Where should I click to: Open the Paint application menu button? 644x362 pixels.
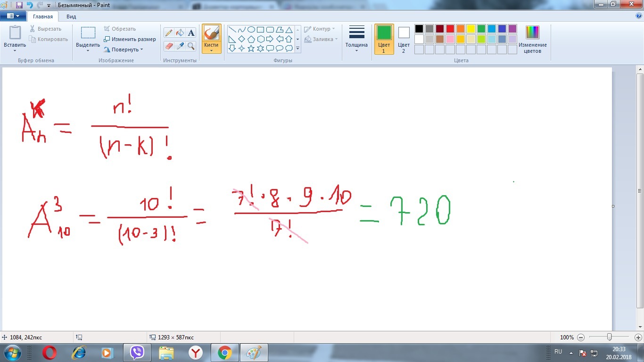pyautogui.click(x=13, y=16)
